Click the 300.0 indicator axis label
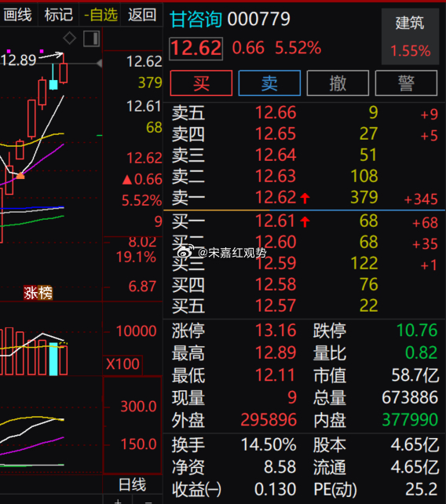This screenshot has width=446, height=504. [x=139, y=407]
